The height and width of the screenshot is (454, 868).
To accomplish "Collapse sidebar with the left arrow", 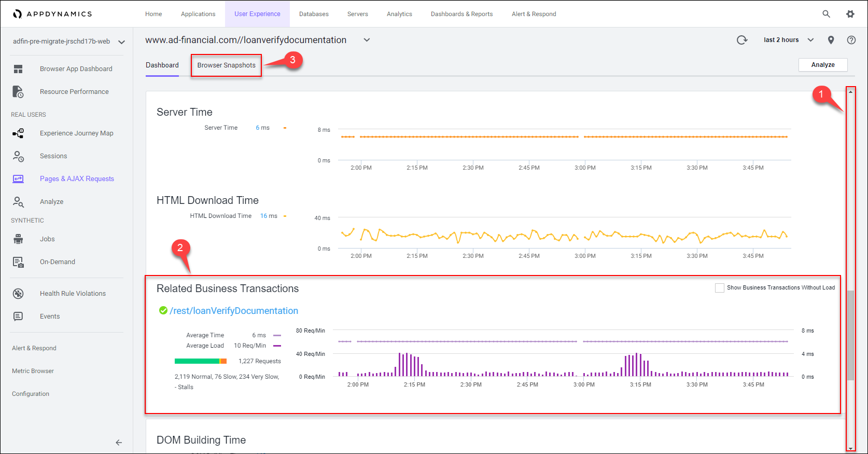I will click(119, 443).
